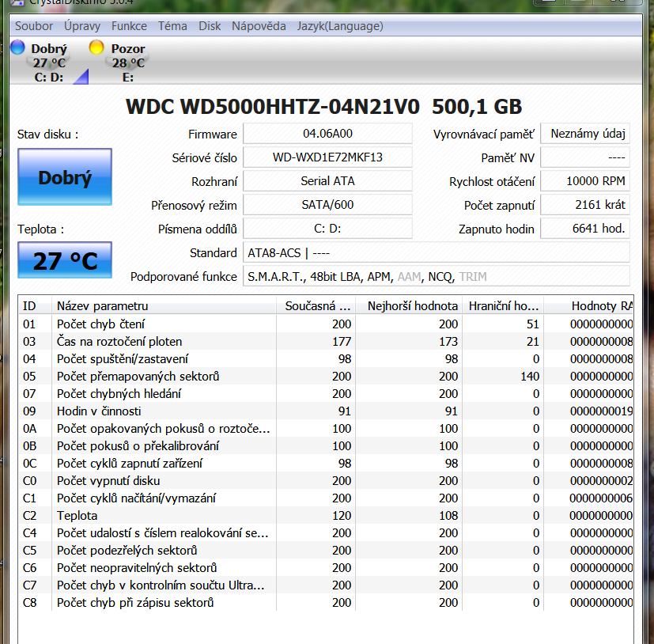Click the blue Dobrý health status button

point(65,177)
